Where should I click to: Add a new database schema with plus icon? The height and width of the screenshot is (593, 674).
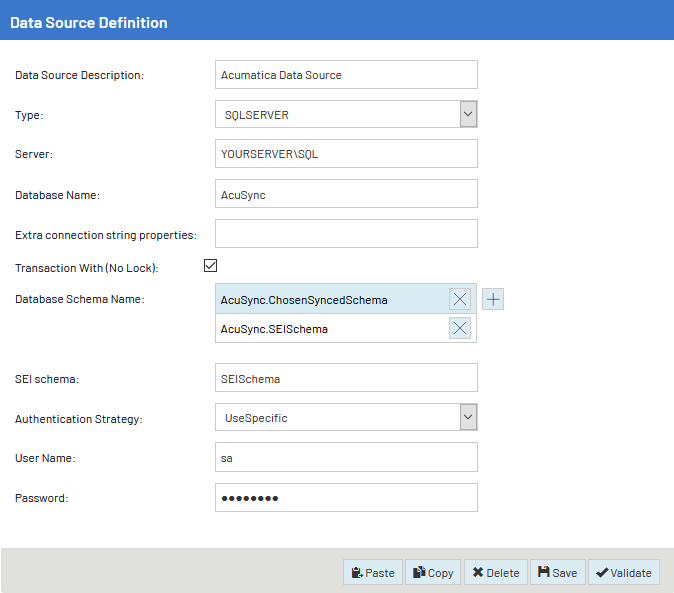(493, 299)
